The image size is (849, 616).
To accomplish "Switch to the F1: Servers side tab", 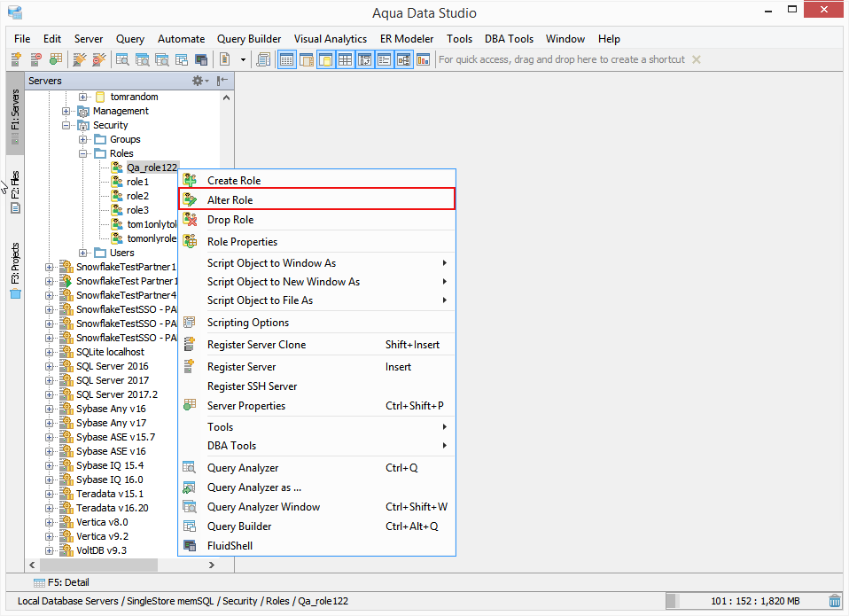I will click(x=15, y=114).
